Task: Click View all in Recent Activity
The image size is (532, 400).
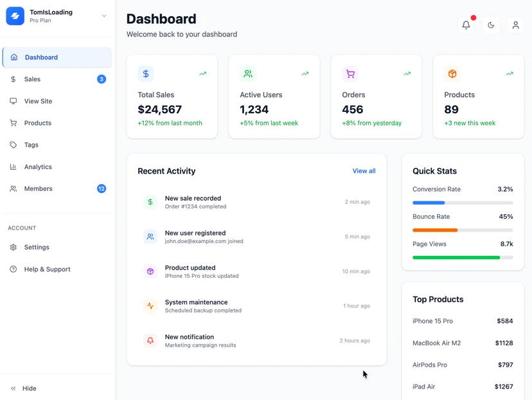Action: coord(364,171)
